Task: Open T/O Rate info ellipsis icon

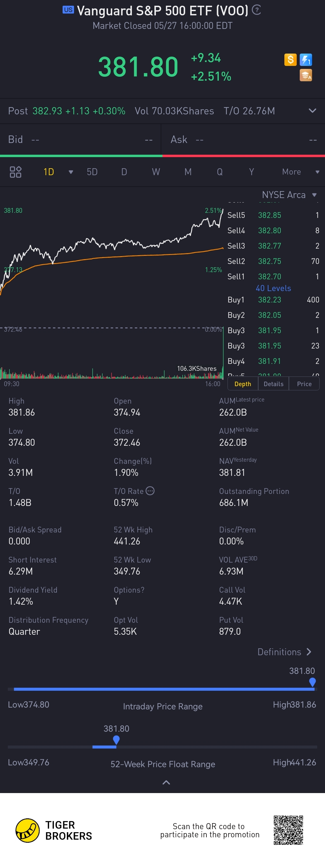Action: [150, 491]
